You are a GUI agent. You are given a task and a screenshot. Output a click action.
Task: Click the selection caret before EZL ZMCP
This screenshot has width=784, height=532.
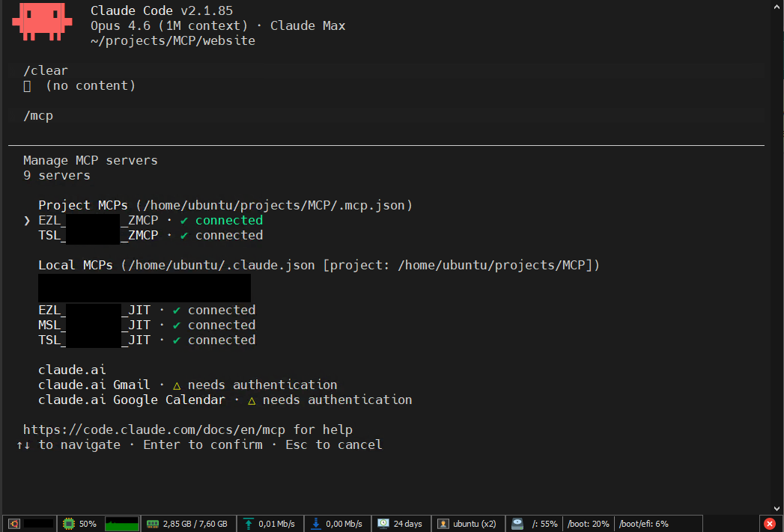click(27, 220)
